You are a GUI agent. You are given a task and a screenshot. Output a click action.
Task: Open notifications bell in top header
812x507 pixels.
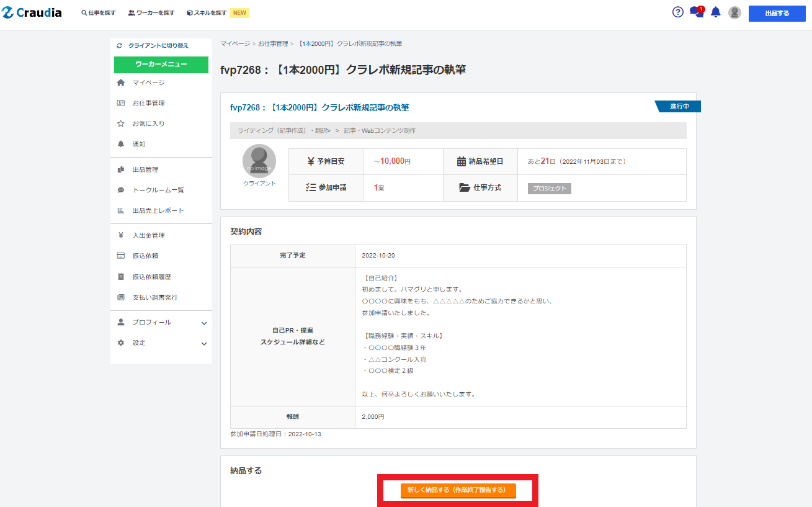(x=716, y=12)
